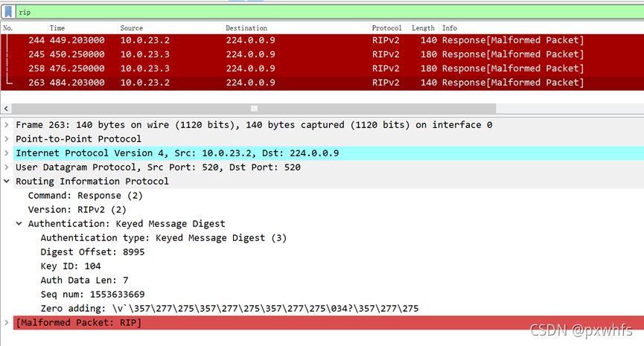Click destination 224.0.0.9 in packet 258
The height and width of the screenshot is (346, 644).
251,68
